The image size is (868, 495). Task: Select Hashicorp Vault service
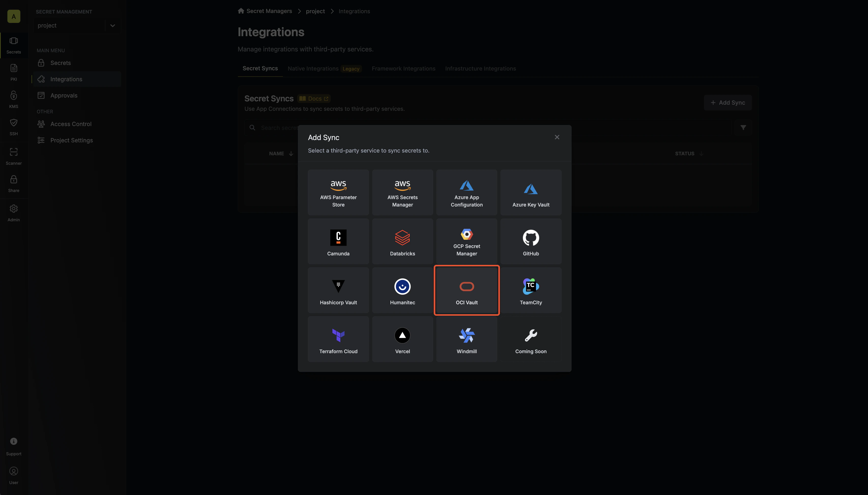tap(338, 290)
